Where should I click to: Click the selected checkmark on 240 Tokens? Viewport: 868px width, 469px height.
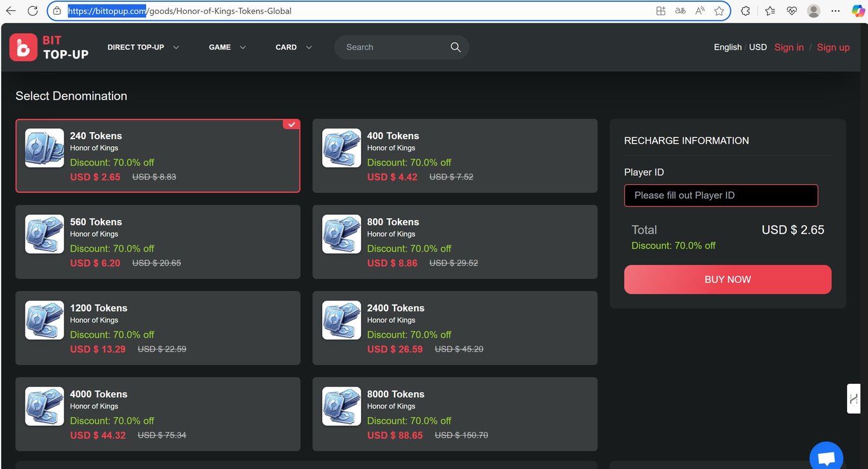tap(292, 125)
